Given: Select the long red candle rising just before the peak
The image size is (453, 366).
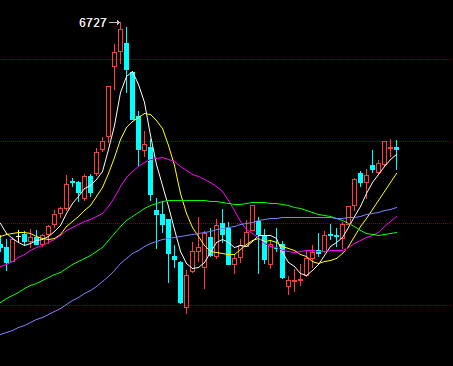Looking at the screenshot, I should click(108, 112).
